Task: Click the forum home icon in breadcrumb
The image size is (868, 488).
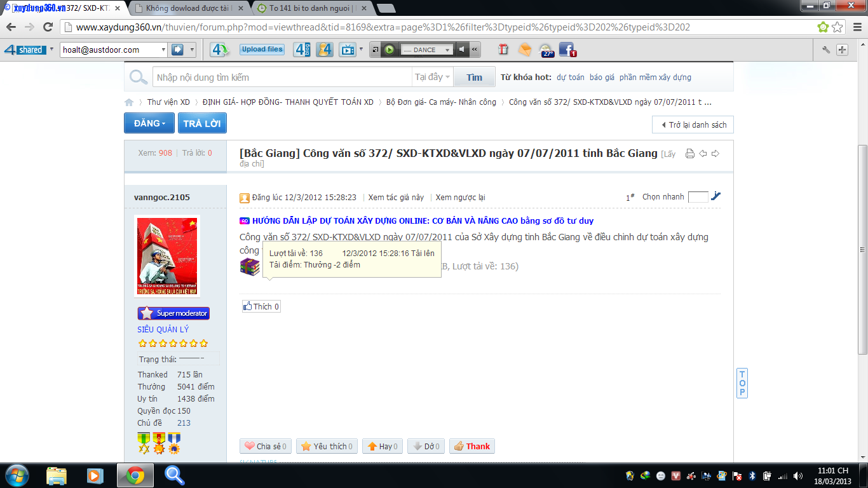Action: tap(129, 102)
